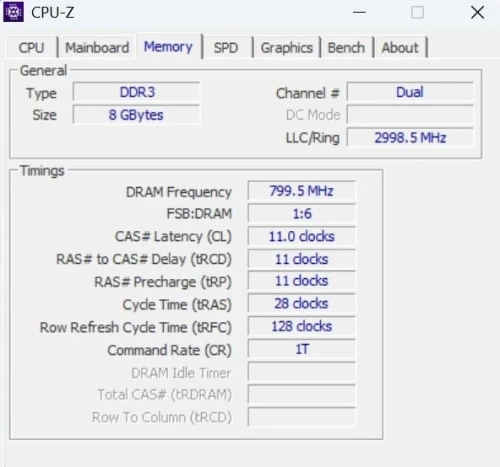Image resolution: width=500 pixels, height=467 pixels.
Task: Click the CPU-Z application icon
Action: pyautogui.click(x=13, y=12)
